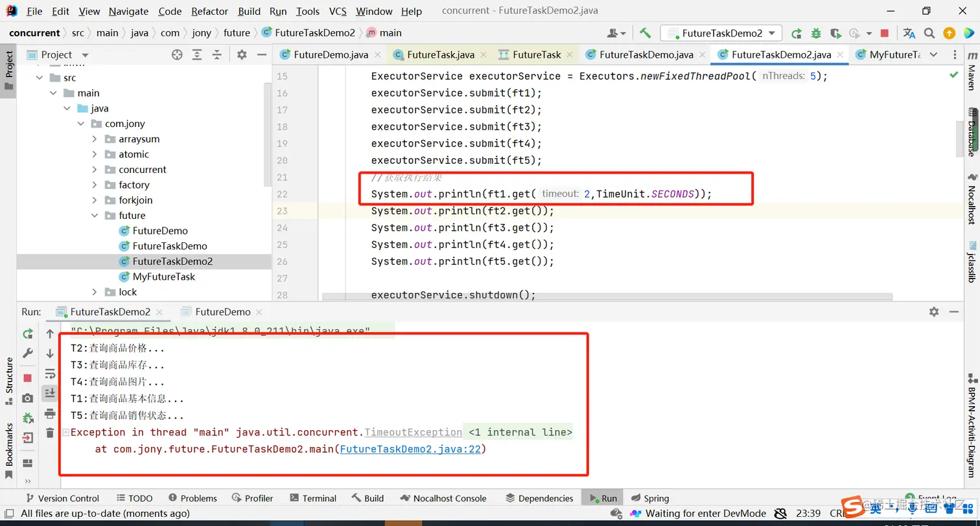Image resolution: width=980 pixels, height=526 pixels.
Task: Toggle Database tool window on right sidebar
Action: (972, 133)
